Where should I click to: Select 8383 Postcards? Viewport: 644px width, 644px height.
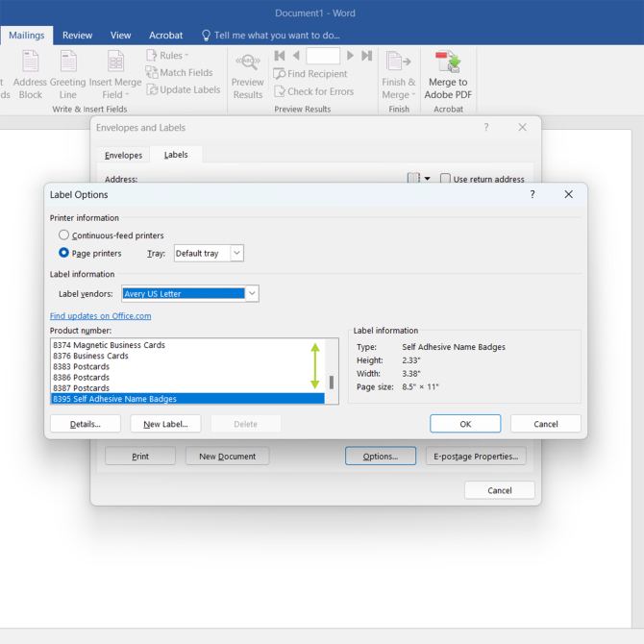pyautogui.click(x=187, y=366)
